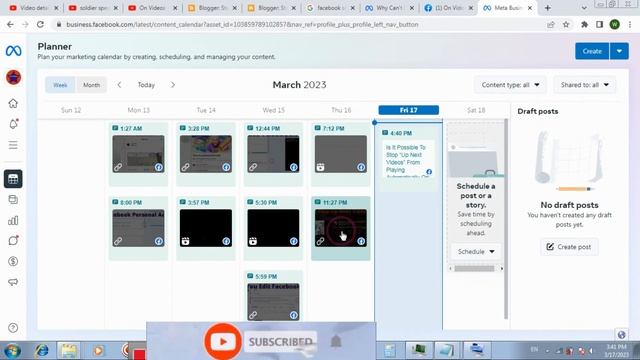Viewport: 640px width, 360px height.
Task: Open the Wed 5:30 PM reel thumbnail
Action: pyautogui.click(x=273, y=228)
